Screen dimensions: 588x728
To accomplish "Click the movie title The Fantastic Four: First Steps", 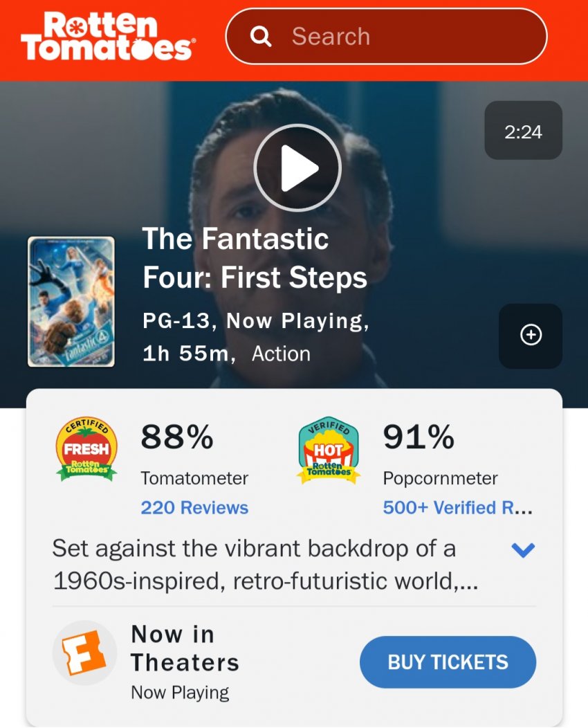I will tap(255, 258).
